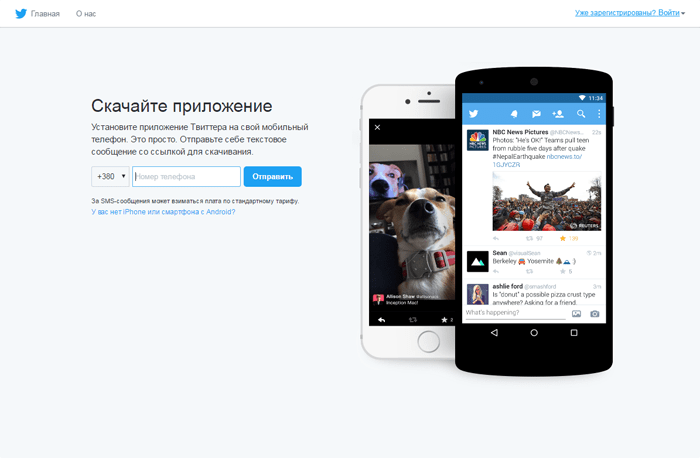Click the Отправить button

click(272, 176)
